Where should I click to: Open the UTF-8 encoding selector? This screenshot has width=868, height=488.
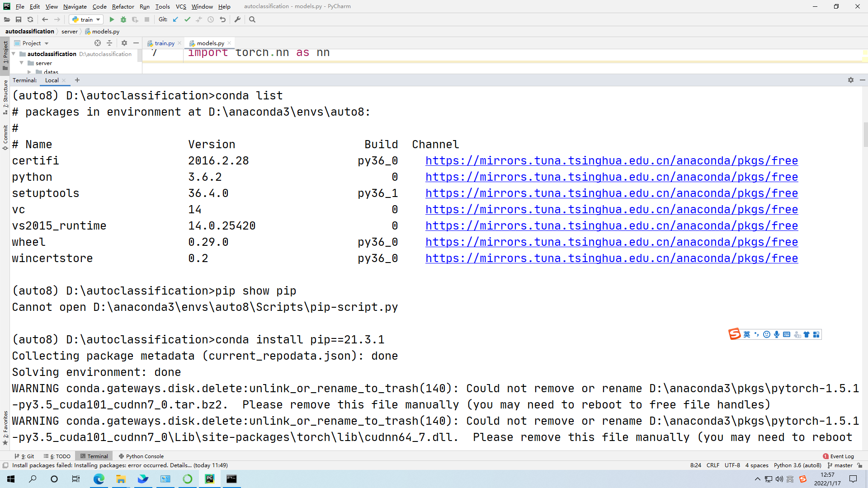click(x=732, y=465)
